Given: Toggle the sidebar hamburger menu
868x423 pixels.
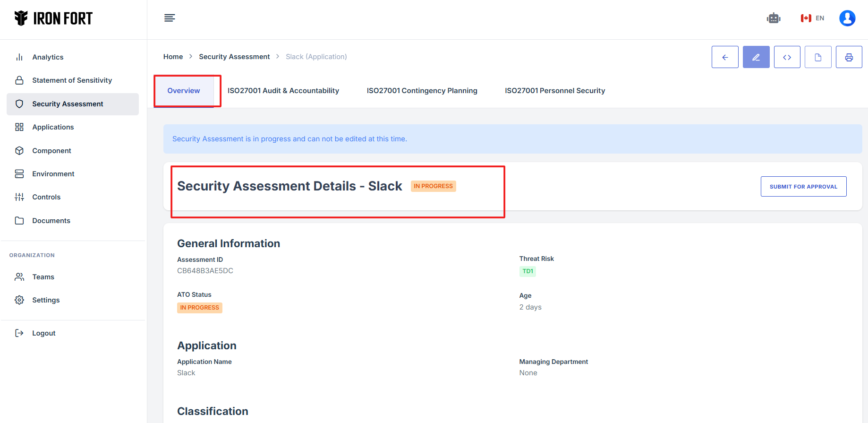Looking at the screenshot, I should (170, 18).
